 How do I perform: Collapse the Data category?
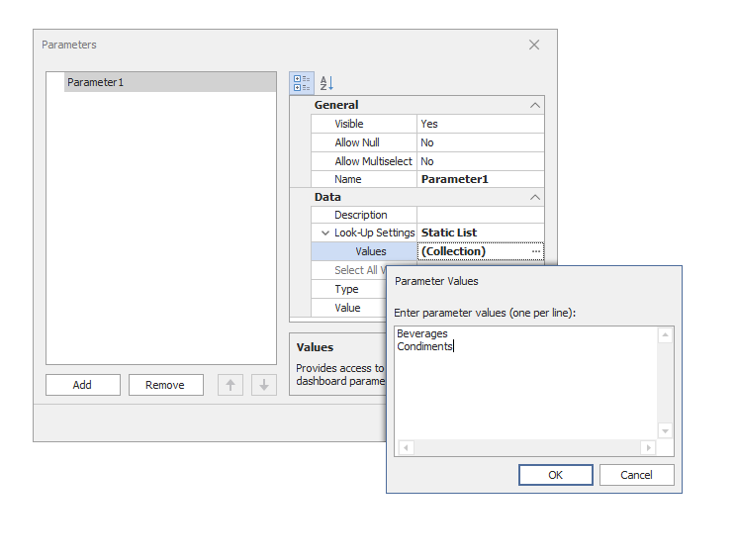[535, 197]
